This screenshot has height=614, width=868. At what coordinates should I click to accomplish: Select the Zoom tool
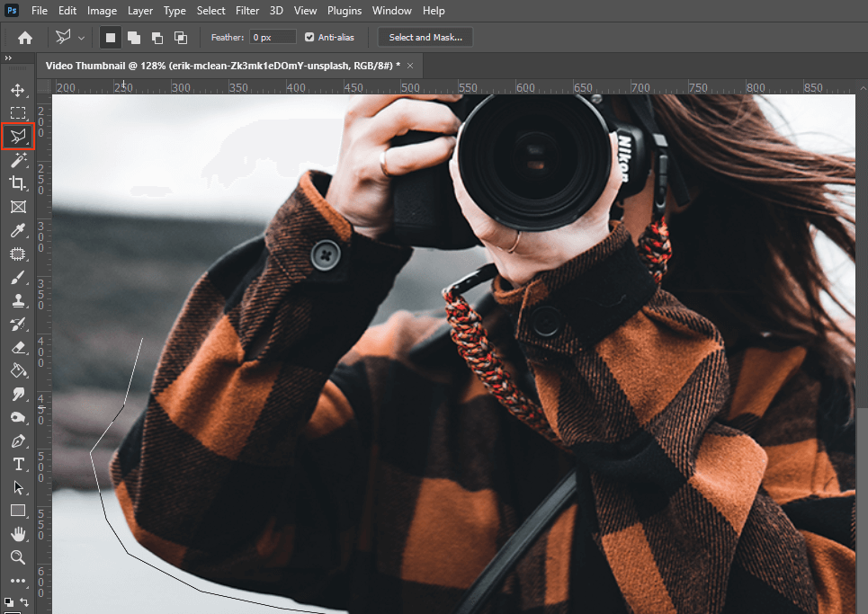pyautogui.click(x=18, y=557)
